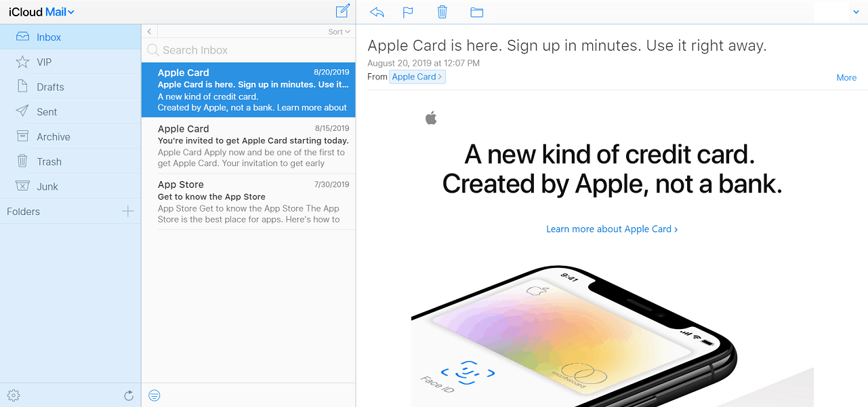Click the magnifier icon in search
868x407 pixels.
coord(153,50)
